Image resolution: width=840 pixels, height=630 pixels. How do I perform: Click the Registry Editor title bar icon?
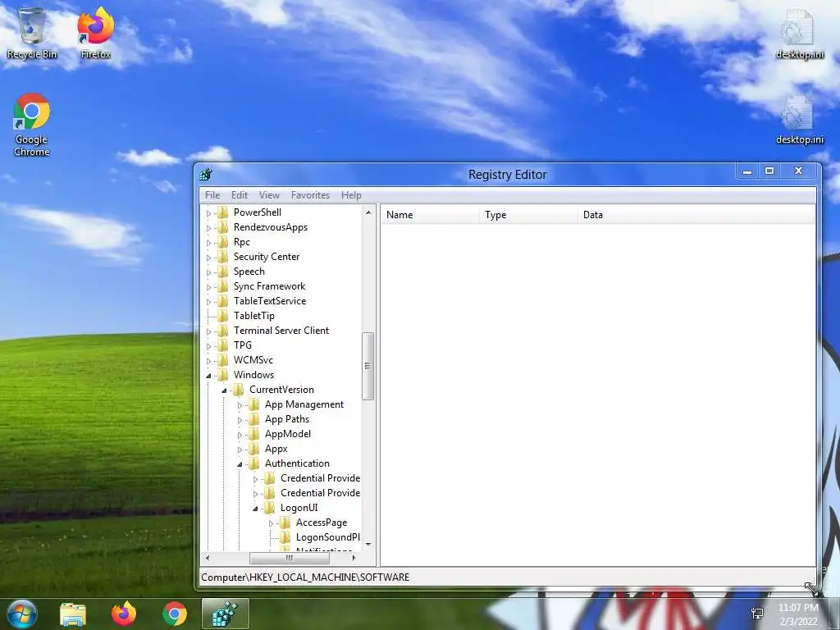[206, 174]
